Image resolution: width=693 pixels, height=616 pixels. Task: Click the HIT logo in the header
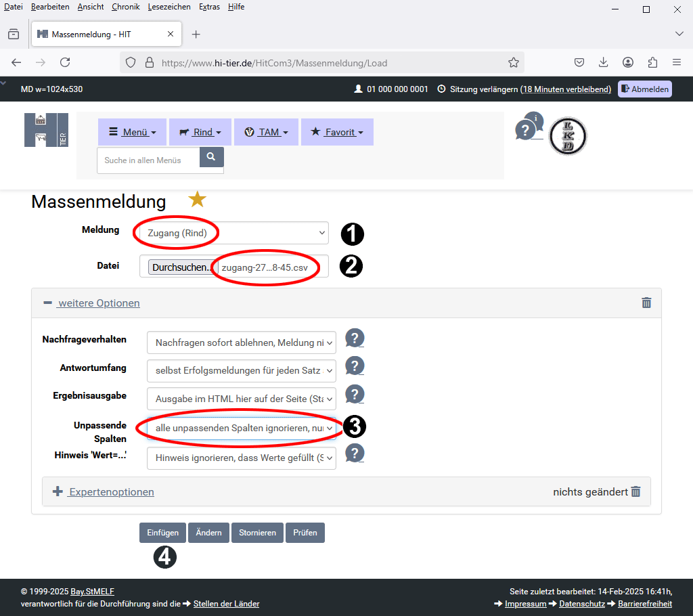pos(46,130)
